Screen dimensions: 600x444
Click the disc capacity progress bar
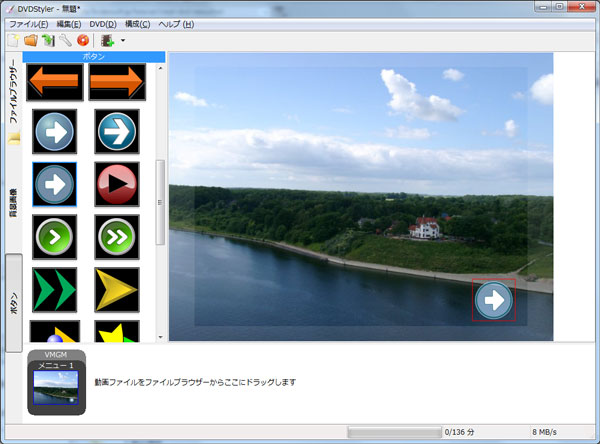(x=395, y=433)
